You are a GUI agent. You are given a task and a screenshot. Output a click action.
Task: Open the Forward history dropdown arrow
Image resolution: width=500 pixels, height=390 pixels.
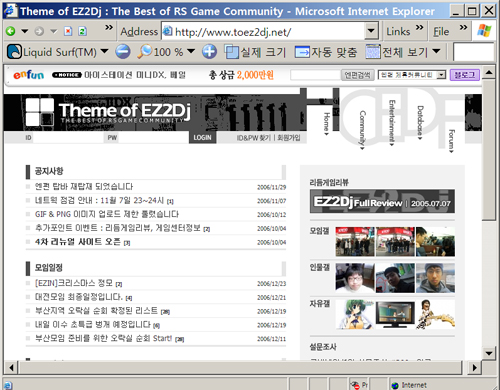coord(53,31)
